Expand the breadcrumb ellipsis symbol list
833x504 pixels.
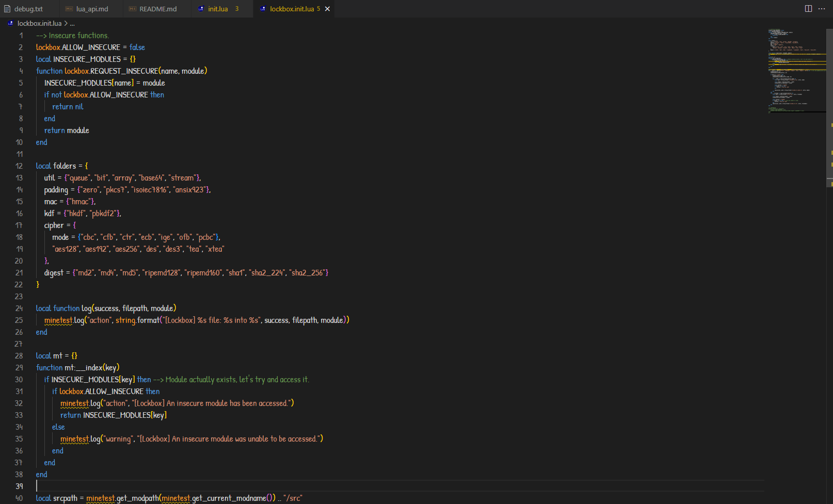click(x=72, y=23)
